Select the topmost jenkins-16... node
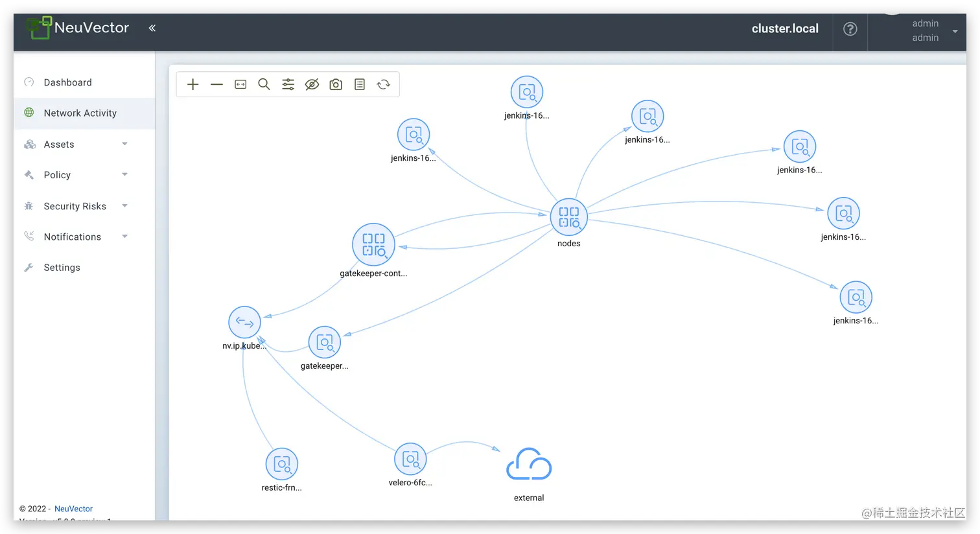Viewport: 980px width, 534px height. 527,92
